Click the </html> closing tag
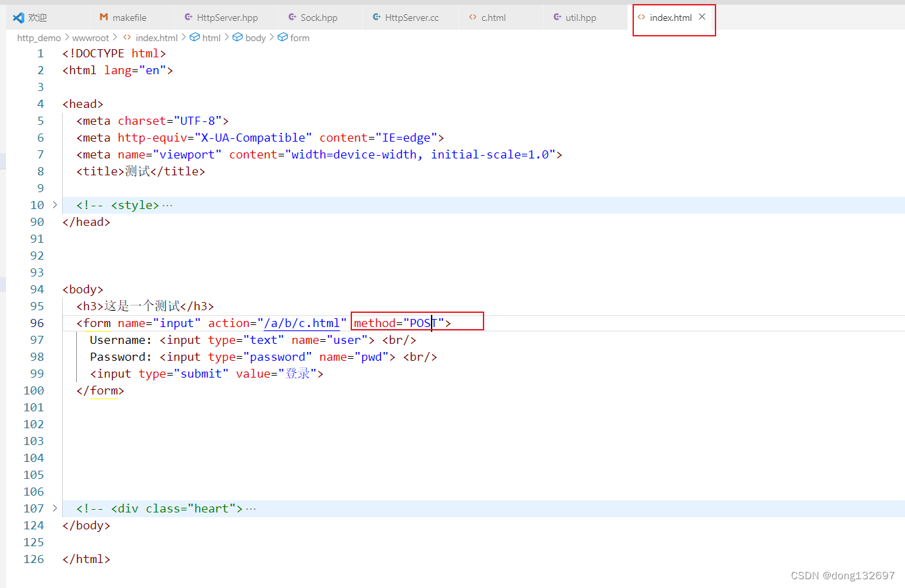905x588 pixels. (86, 559)
